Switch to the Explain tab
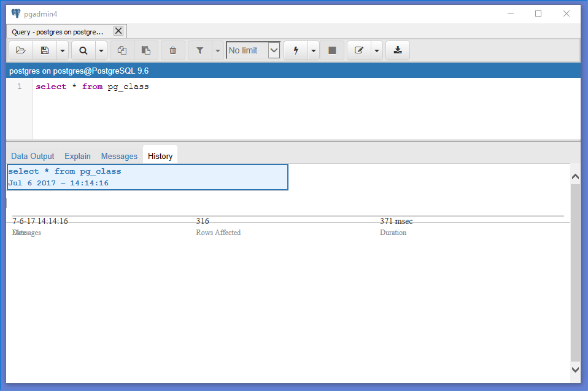 pyautogui.click(x=77, y=156)
